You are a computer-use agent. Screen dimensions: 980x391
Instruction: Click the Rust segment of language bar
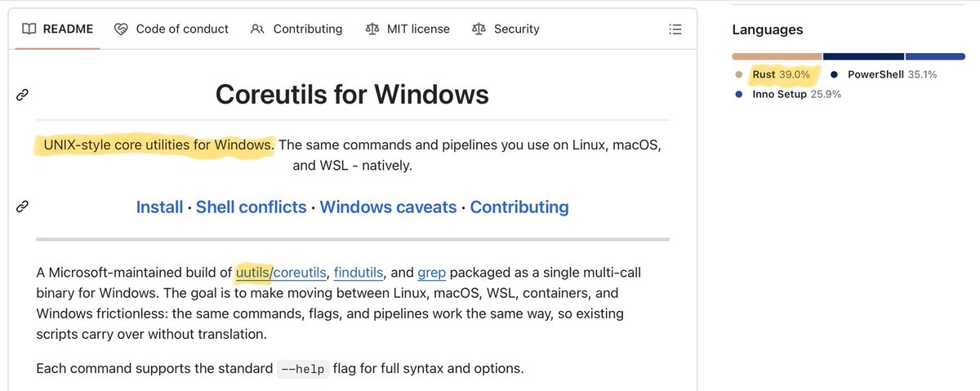pyautogui.click(x=777, y=56)
